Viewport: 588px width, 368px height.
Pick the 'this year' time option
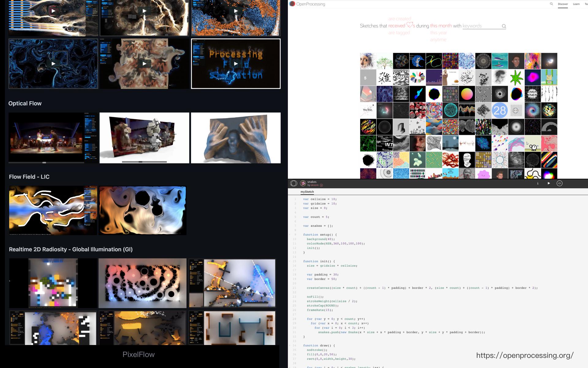[x=438, y=33]
